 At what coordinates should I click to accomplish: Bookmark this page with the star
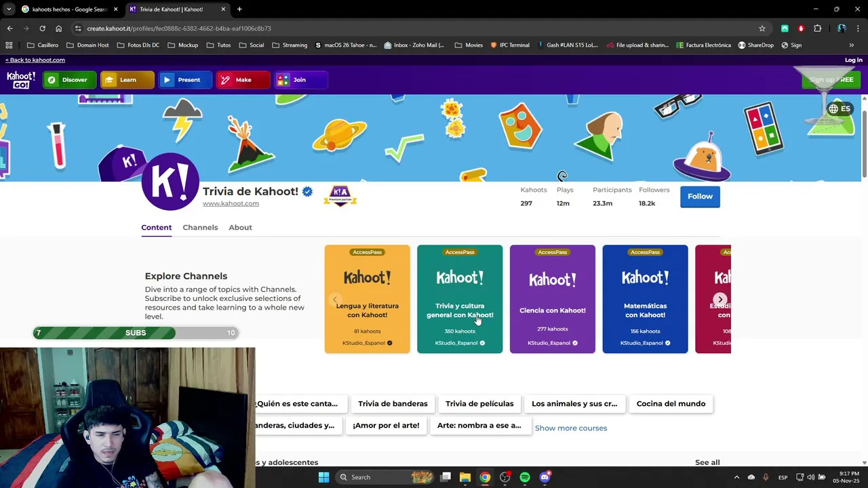762,28
